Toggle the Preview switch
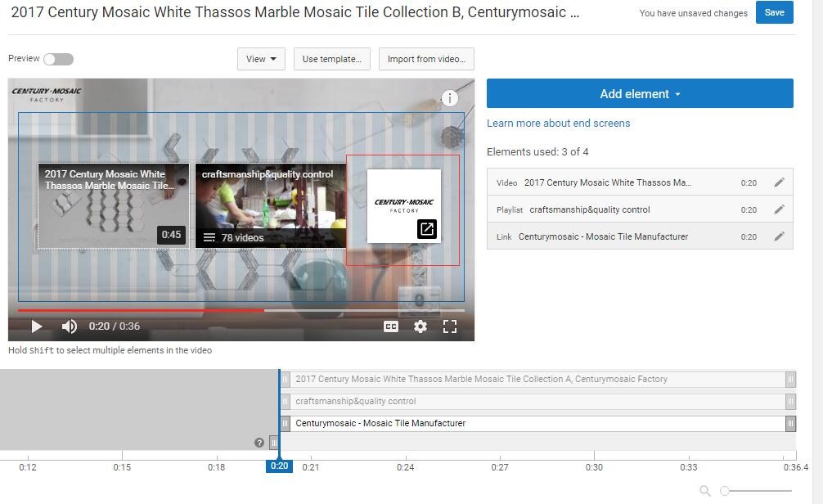The image size is (823, 504). (x=58, y=60)
